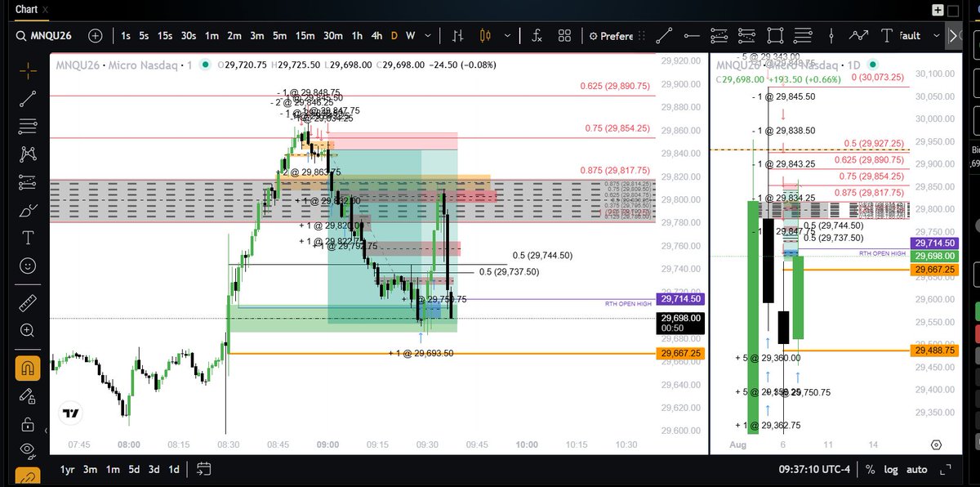Viewport: 980px width, 487px height.
Task: Pick the horizontal ray tool in top toolbar
Action: point(692,35)
